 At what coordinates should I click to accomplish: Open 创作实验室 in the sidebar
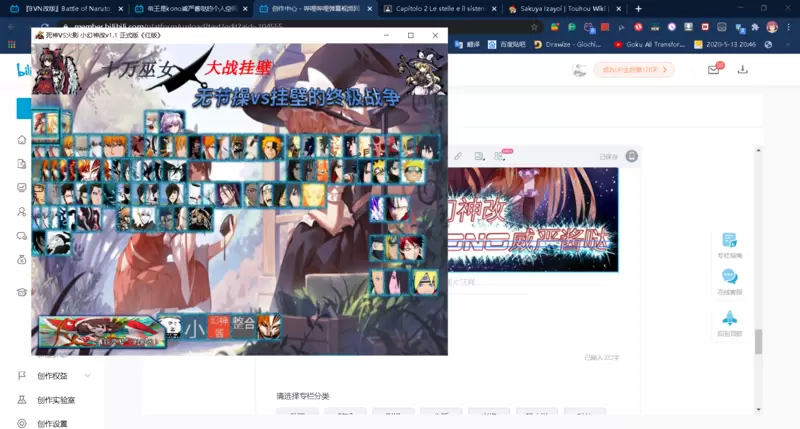(56, 400)
